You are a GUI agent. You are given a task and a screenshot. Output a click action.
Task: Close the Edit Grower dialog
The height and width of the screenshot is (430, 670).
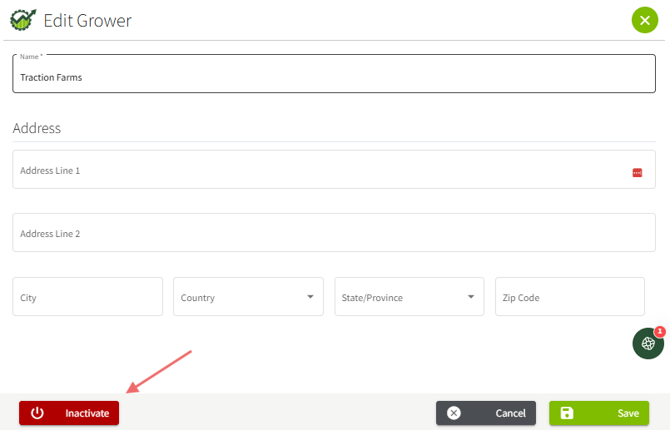pyautogui.click(x=645, y=20)
